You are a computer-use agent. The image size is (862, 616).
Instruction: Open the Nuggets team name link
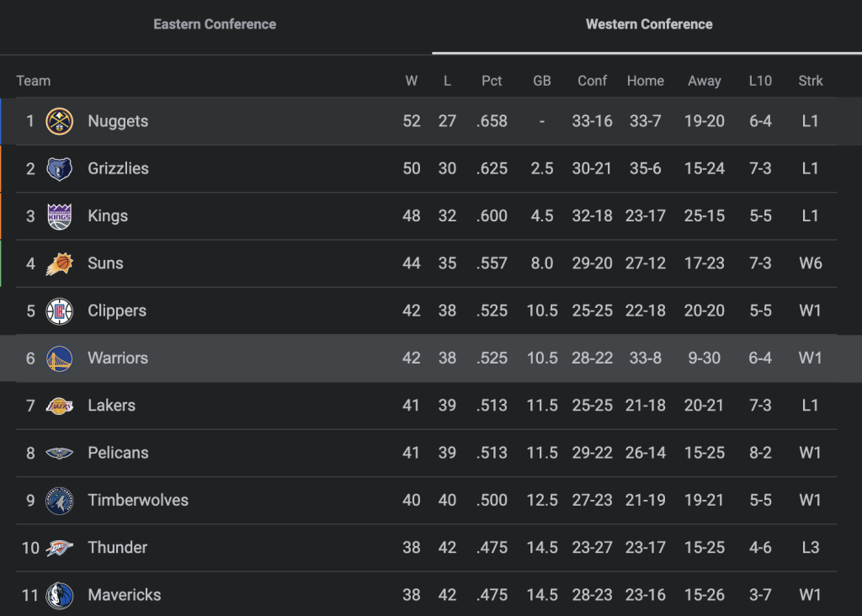point(118,121)
